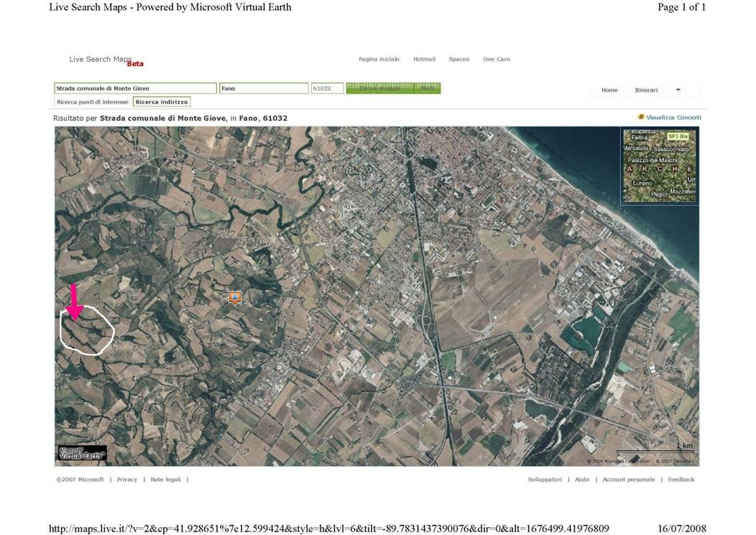Open the Privacy footer link

click(126, 480)
